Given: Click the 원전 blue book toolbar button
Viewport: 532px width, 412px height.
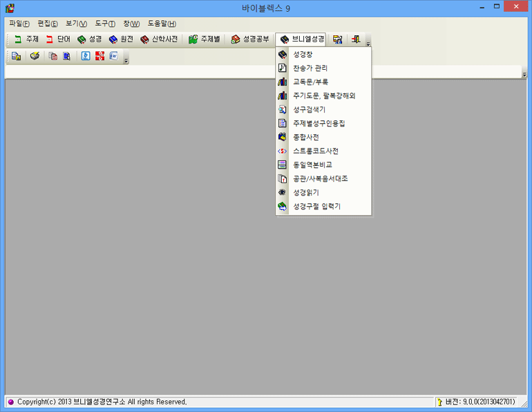Looking at the screenshot, I should click(121, 39).
